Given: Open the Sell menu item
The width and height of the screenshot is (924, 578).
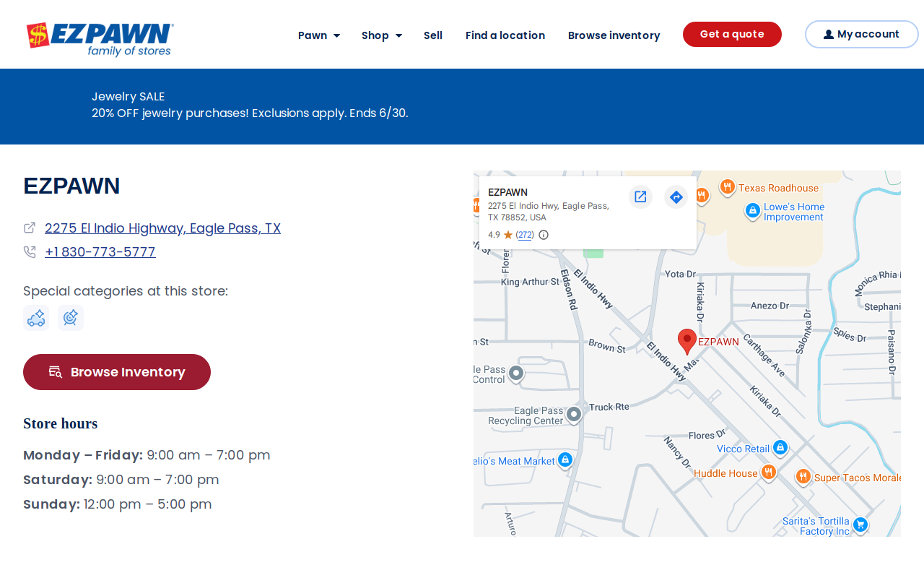Looking at the screenshot, I should click(x=433, y=35).
